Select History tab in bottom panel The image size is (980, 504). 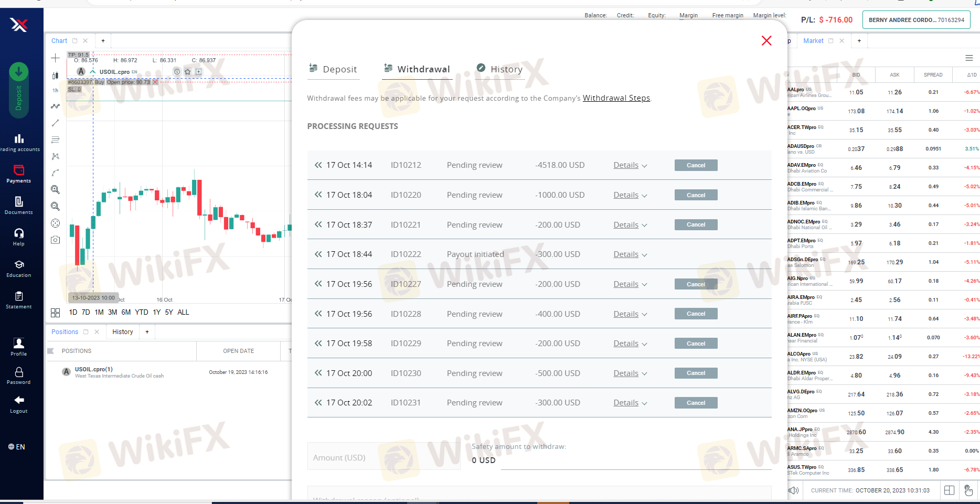123,332
